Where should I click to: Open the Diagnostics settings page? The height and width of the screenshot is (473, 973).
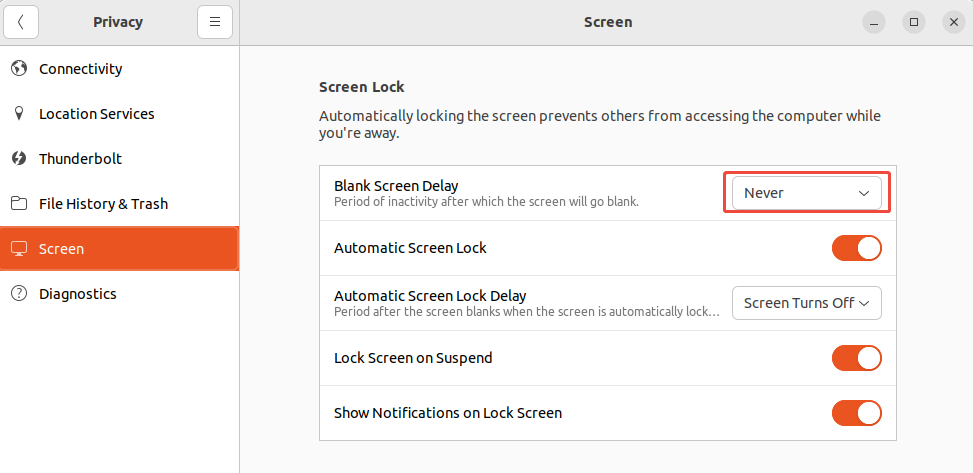[x=78, y=294]
